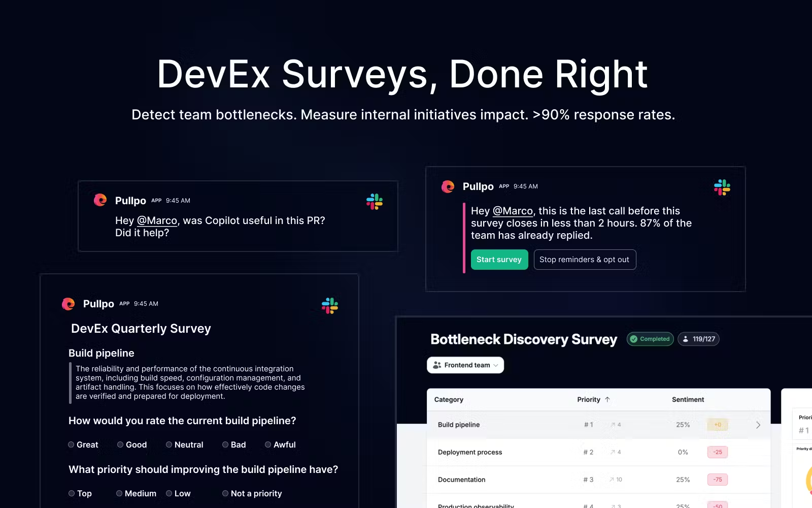
Task: Click the red -25 badge for Deployment process
Action: tap(718, 452)
